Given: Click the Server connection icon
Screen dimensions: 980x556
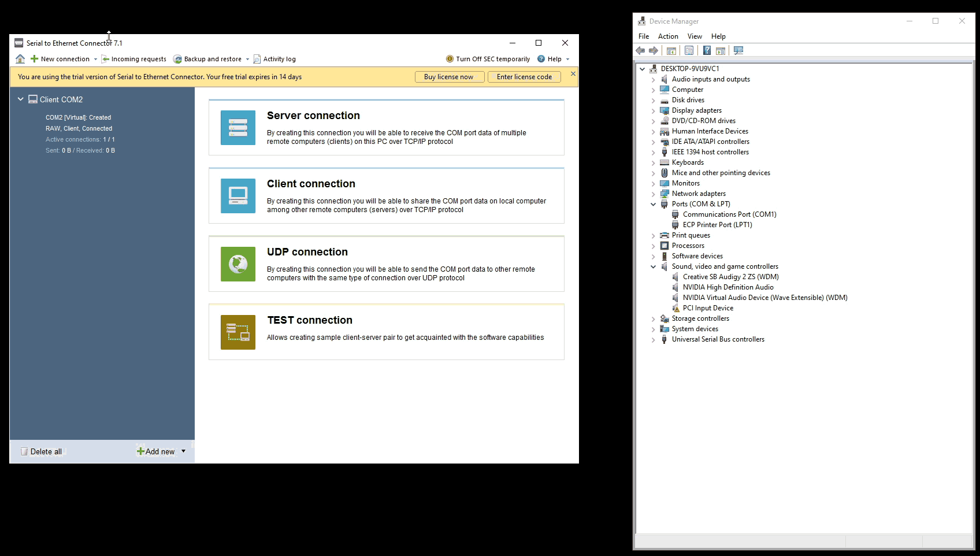Looking at the screenshot, I should (238, 128).
